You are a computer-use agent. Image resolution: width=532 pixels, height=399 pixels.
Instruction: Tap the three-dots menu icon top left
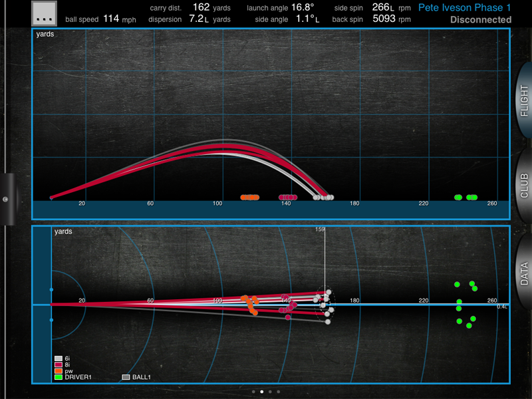pyautogui.click(x=45, y=13)
